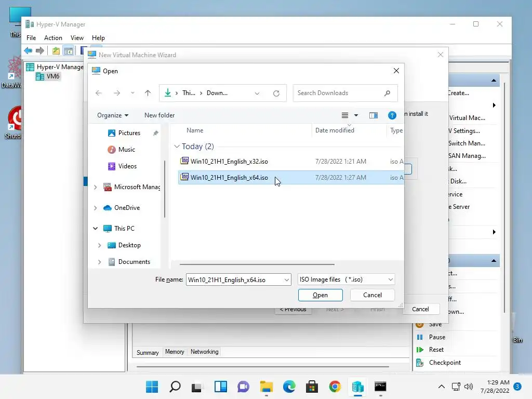Launch Google Chrome from taskbar
Viewport: 532px width, 399px height.
335,387
